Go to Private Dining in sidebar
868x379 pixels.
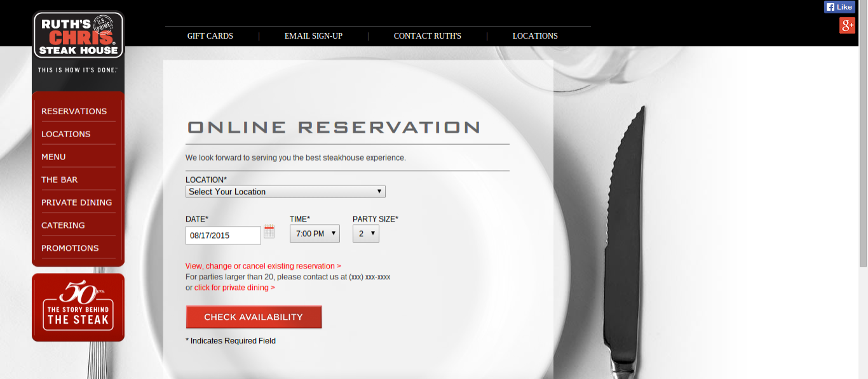pos(77,203)
